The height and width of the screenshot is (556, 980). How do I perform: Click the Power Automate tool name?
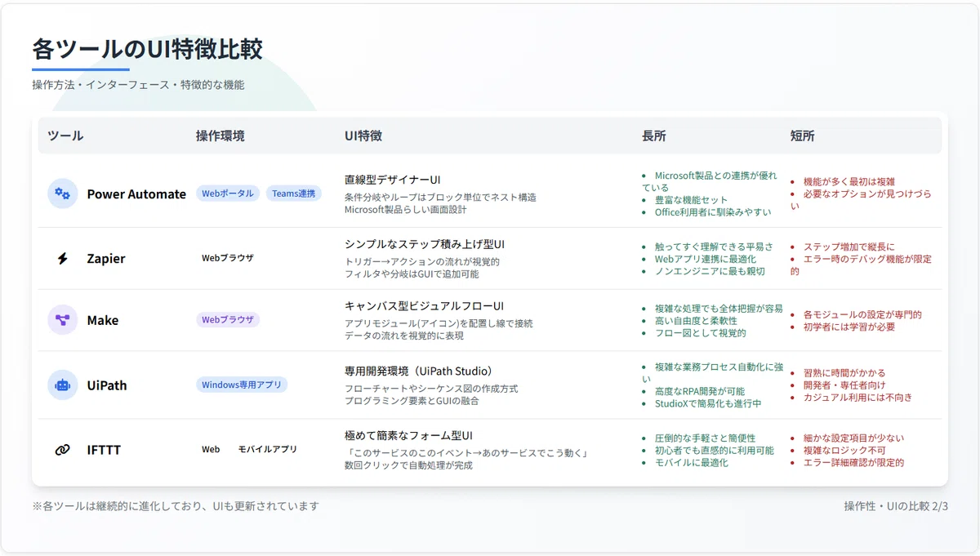(x=136, y=194)
